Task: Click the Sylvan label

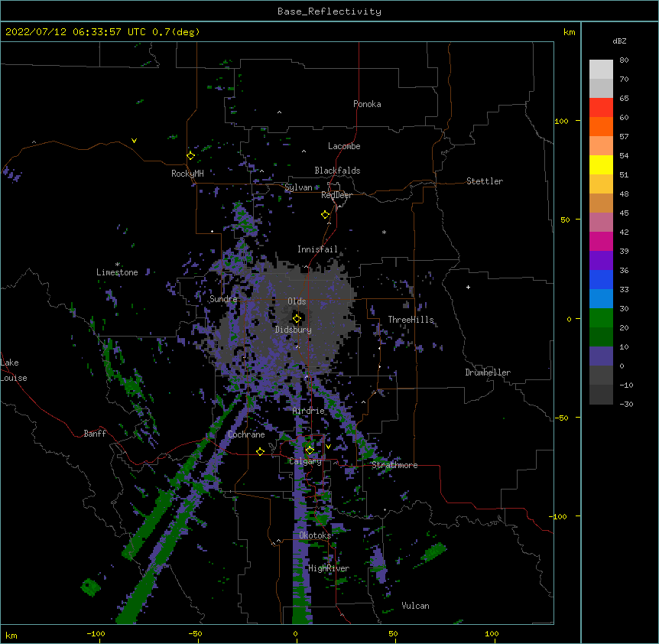Action: tap(298, 187)
